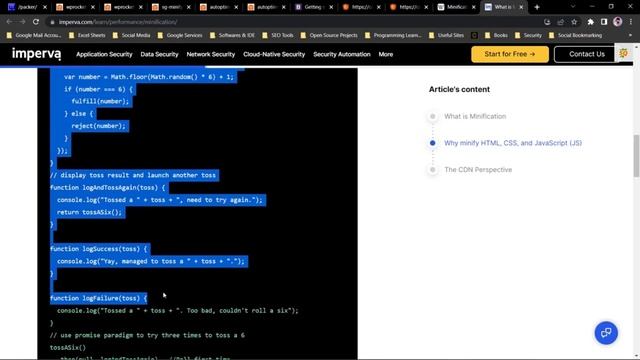Close the active What is tab

(521, 7)
